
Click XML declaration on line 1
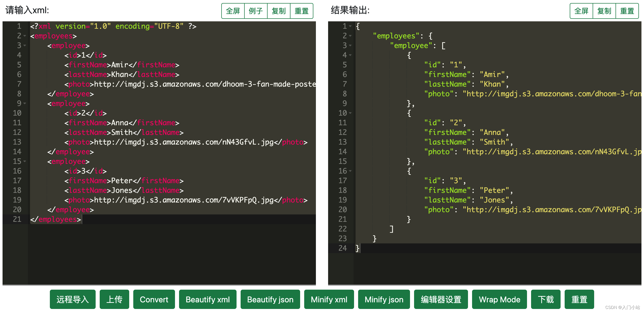pos(113,26)
